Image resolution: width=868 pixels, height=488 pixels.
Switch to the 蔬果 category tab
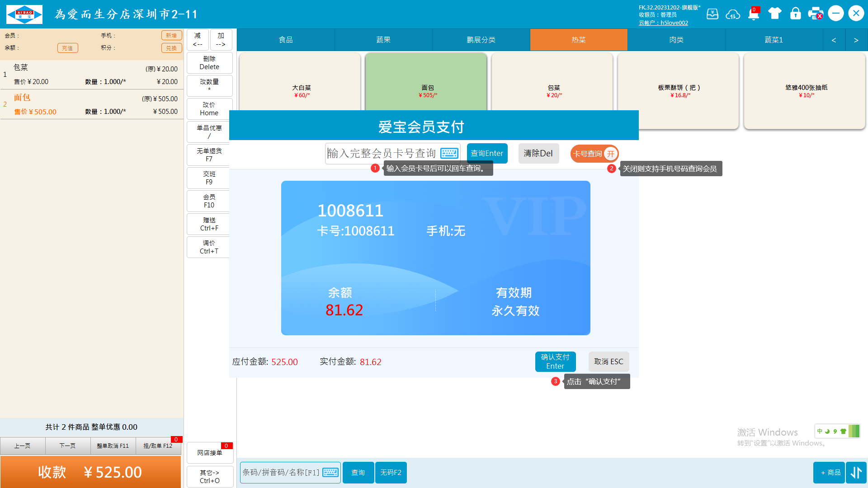click(383, 40)
